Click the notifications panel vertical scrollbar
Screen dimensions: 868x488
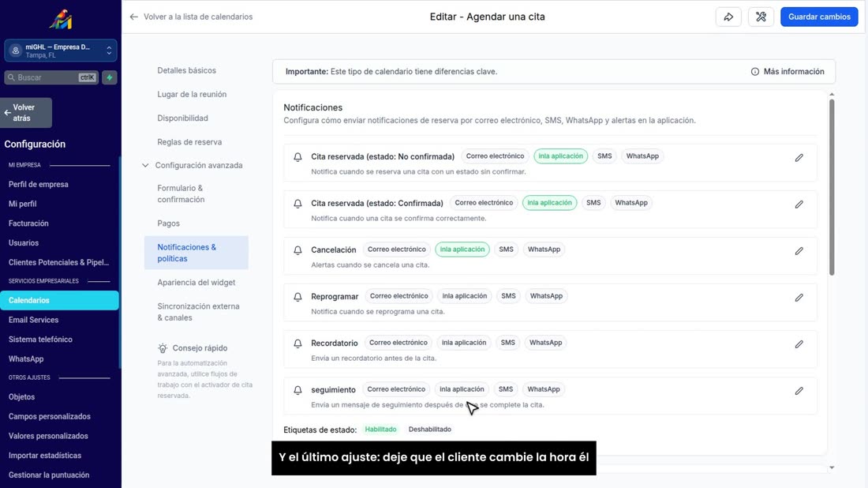point(832,187)
